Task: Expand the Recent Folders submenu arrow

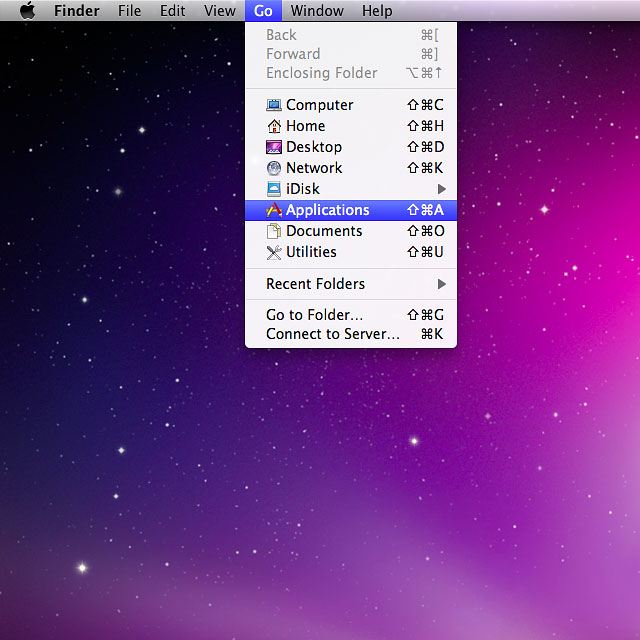Action: (441, 284)
